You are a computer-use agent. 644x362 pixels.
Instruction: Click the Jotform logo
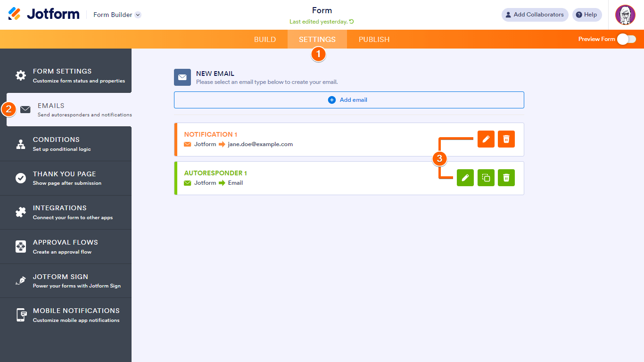44,14
